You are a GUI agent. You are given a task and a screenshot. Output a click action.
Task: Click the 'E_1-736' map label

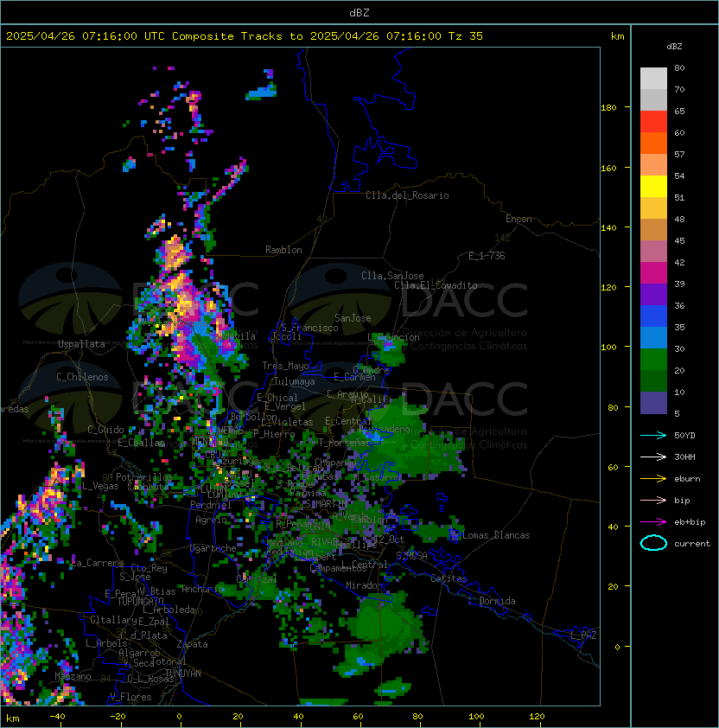487,256
